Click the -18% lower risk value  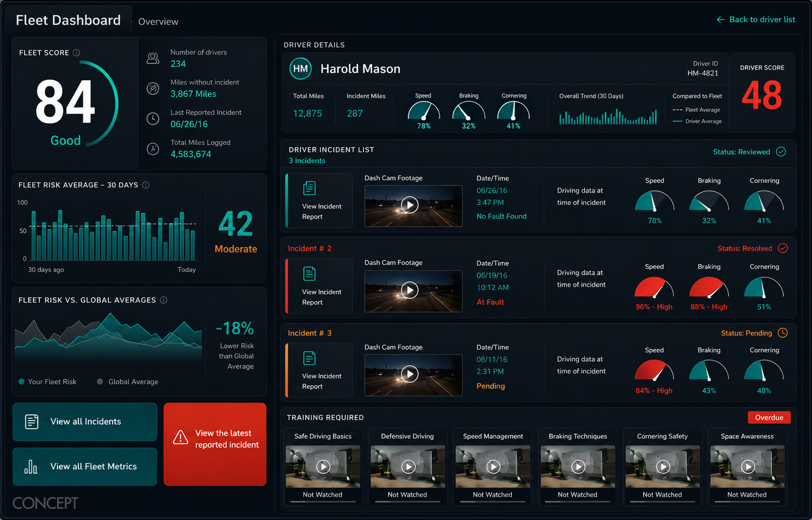(235, 328)
